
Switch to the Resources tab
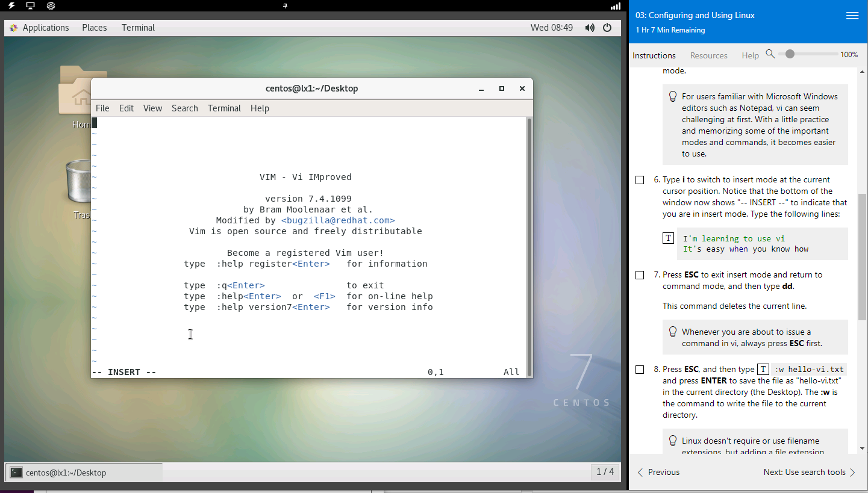(x=709, y=55)
